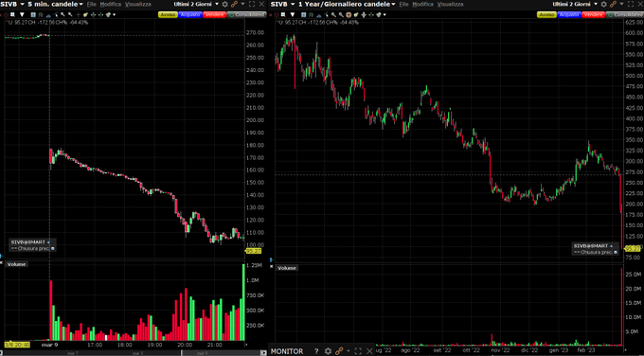
Task: Open the settings gear of the 5-minute chart
Action: pyautogui.click(x=224, y=4)
